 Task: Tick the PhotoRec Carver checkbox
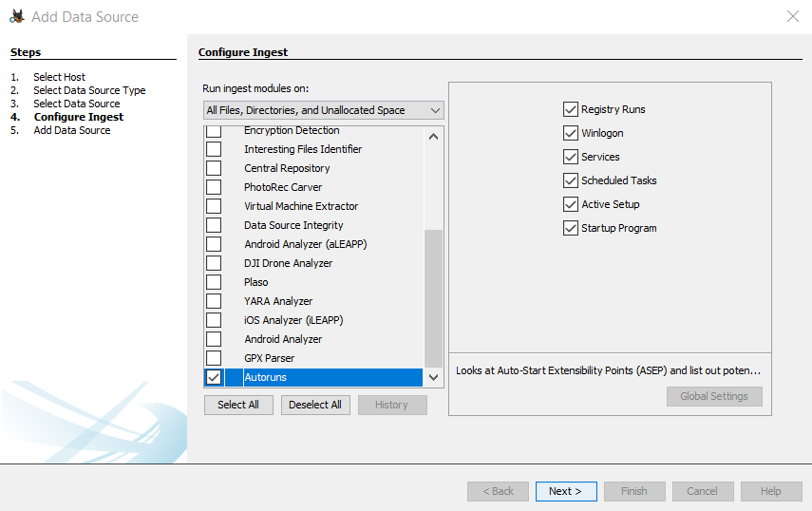214,187
